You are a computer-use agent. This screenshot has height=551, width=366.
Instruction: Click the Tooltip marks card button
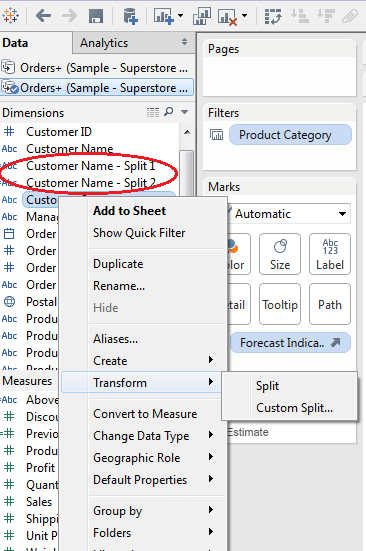[280, 304]
